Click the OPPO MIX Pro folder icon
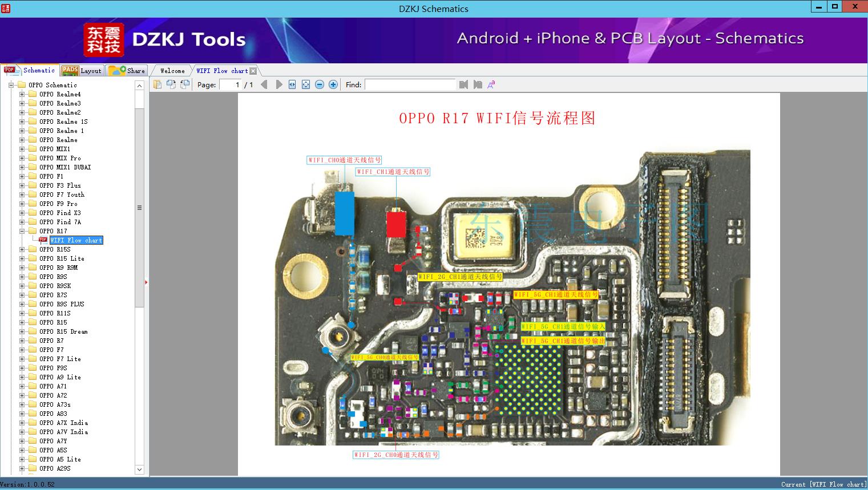Image resolution: width=868 pixels, height=490 pixels. [33, 158]
